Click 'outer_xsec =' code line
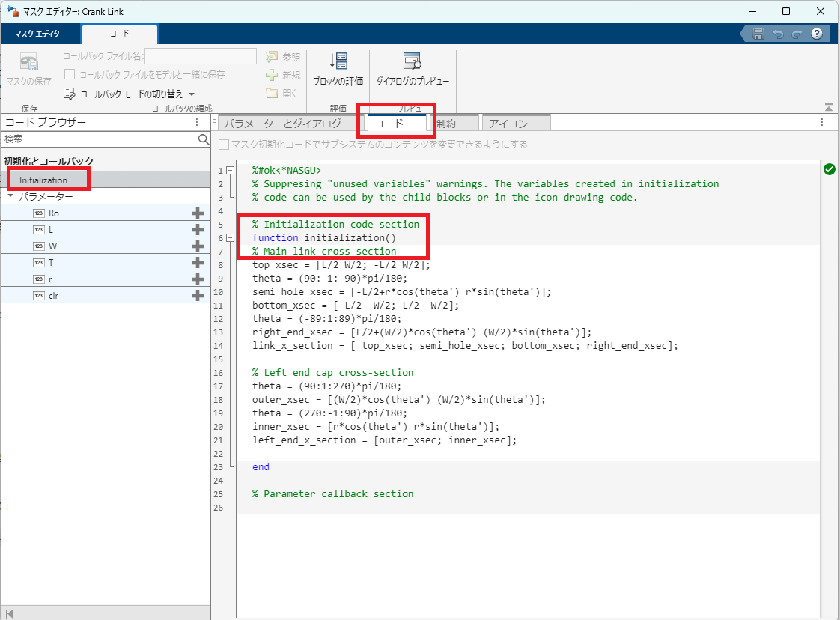This screenshot has height=620, width=840. pyautogui.click(x=399, y=399)
